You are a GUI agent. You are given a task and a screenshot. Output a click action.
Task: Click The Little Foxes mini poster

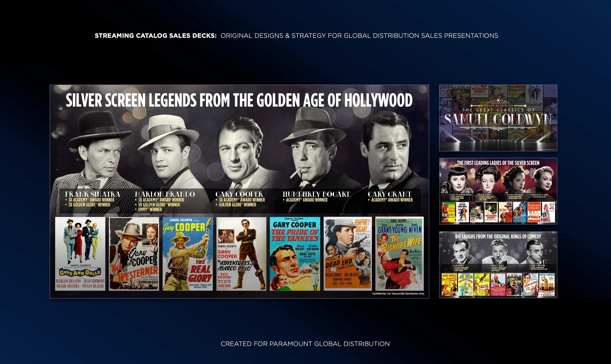pos(477,212)
